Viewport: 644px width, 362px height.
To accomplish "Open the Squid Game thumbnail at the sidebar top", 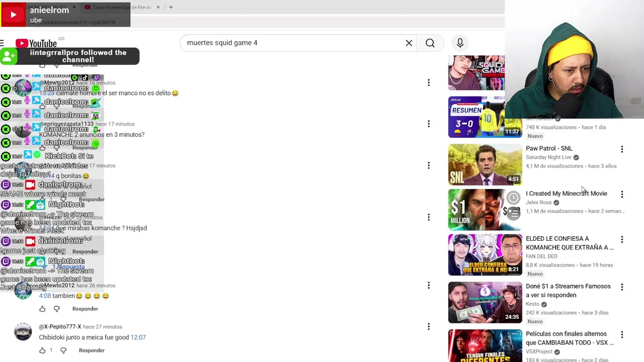I will tap(476, 73).
